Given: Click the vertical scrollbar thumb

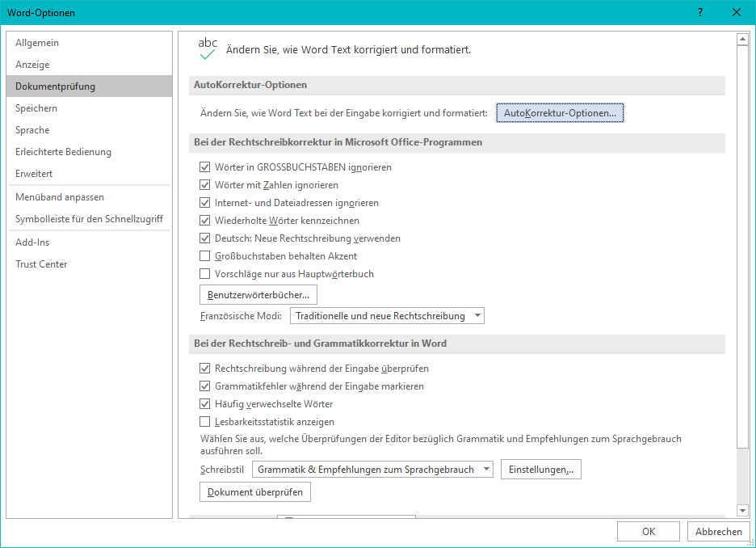Looking at the screenshot, I should click(x=742, y=247).
